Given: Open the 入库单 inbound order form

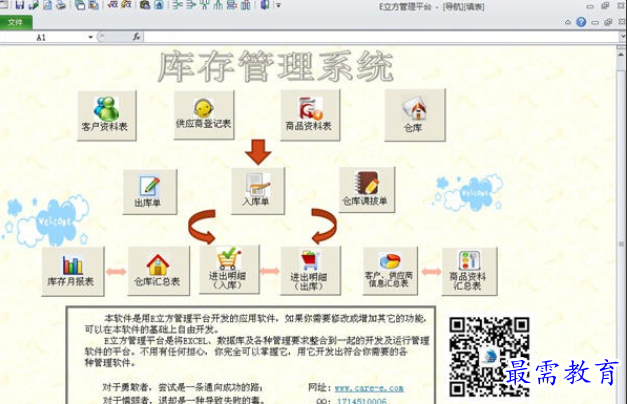Looking at the screenshot, I should tap(258, 191).
